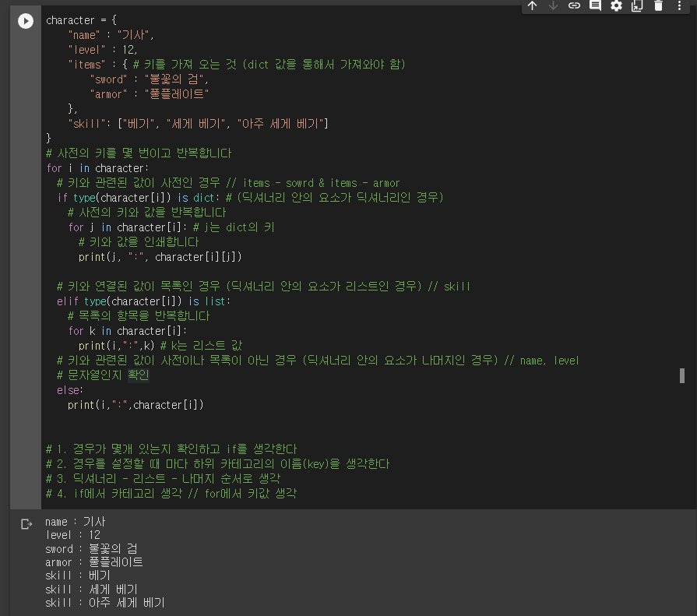Screen dimensions: 697x616
Task: Click the line '"armor" : "풀플레이트"'
Action: tap(149, 94)
